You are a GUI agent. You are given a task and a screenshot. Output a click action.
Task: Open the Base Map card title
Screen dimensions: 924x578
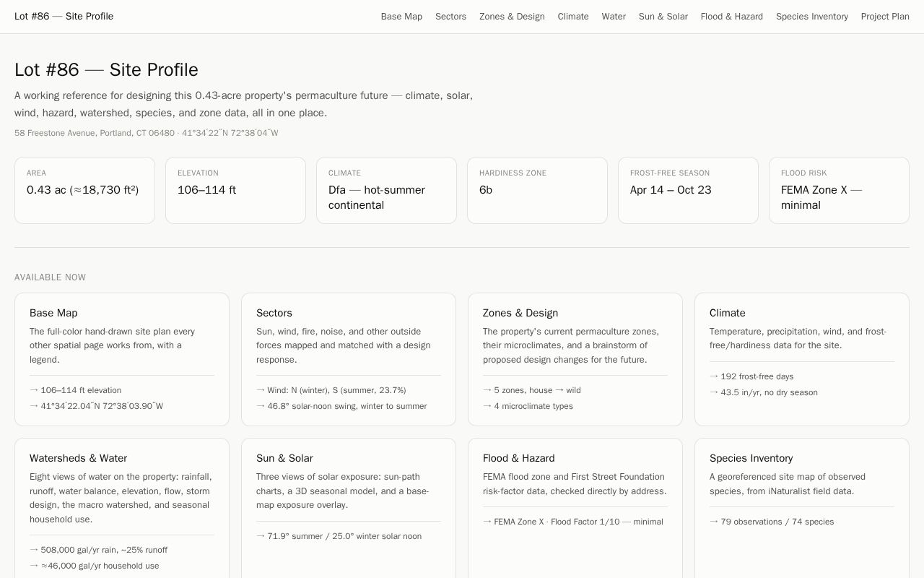53,313
